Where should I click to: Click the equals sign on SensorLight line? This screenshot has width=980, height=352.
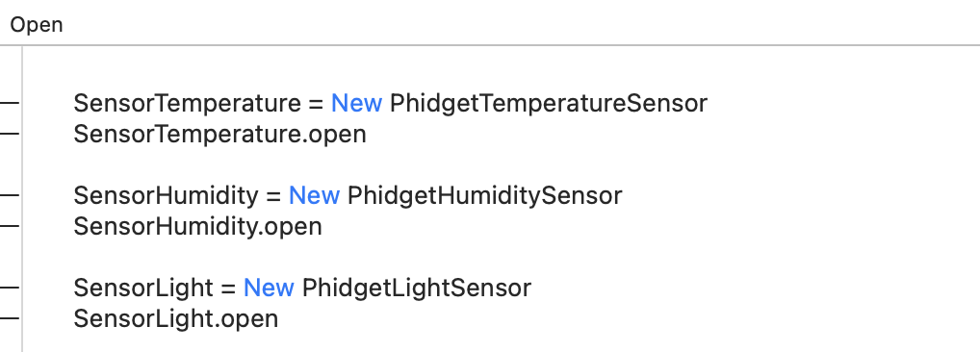(228, 289)
